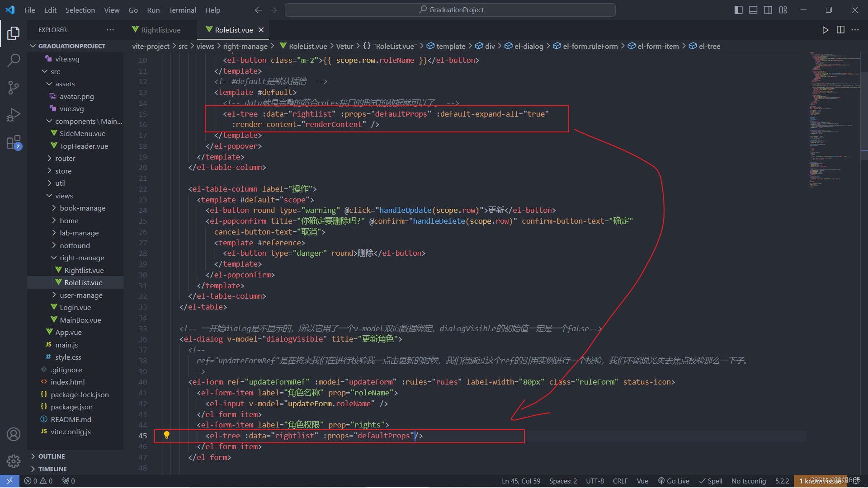The width and height of the screenshot is (868, 488).
Task: Toggle secondary side bar visibility
Action: (x=768, y=10)
